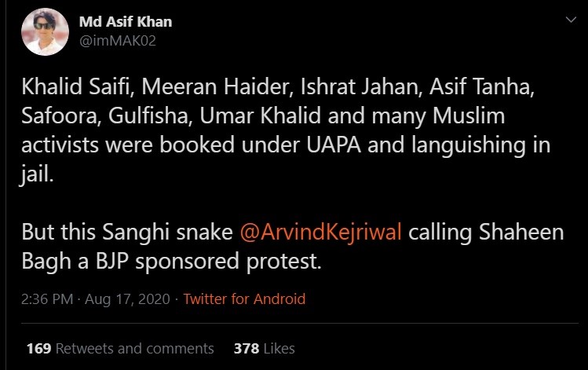
Task: Click the name Khalid Saifi in the tweet
Action: (x=67, y=89)
